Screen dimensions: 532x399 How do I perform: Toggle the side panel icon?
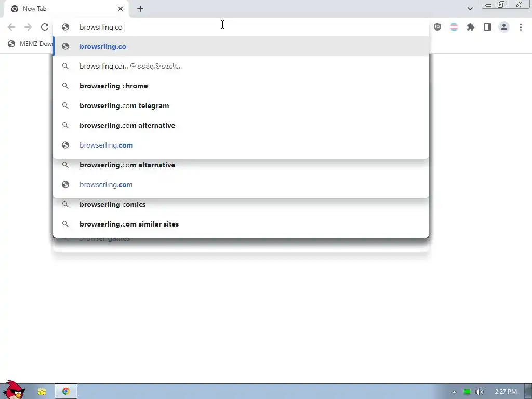487,27
